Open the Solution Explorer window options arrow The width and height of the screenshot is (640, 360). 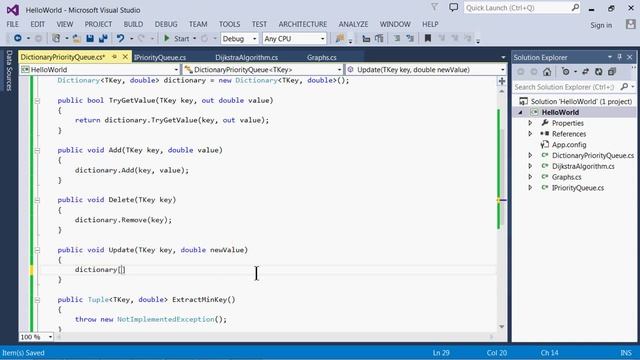[610, 57]
